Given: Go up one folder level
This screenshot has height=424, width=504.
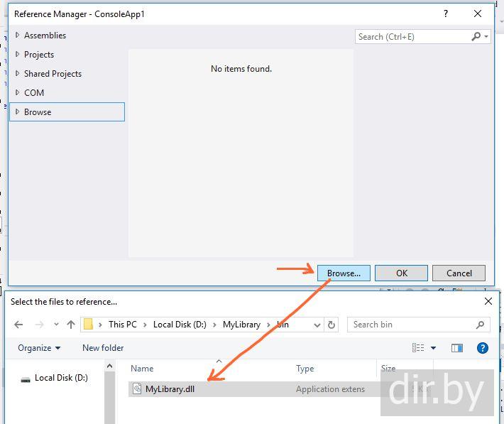Looking at the screenshot, I should click(71, 325).
